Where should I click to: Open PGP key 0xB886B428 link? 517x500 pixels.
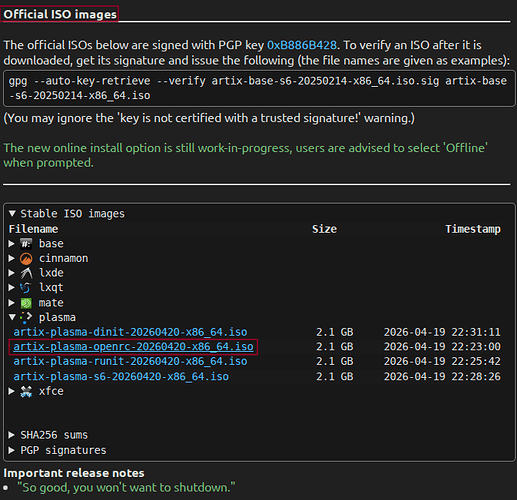(x=302, y=45)
